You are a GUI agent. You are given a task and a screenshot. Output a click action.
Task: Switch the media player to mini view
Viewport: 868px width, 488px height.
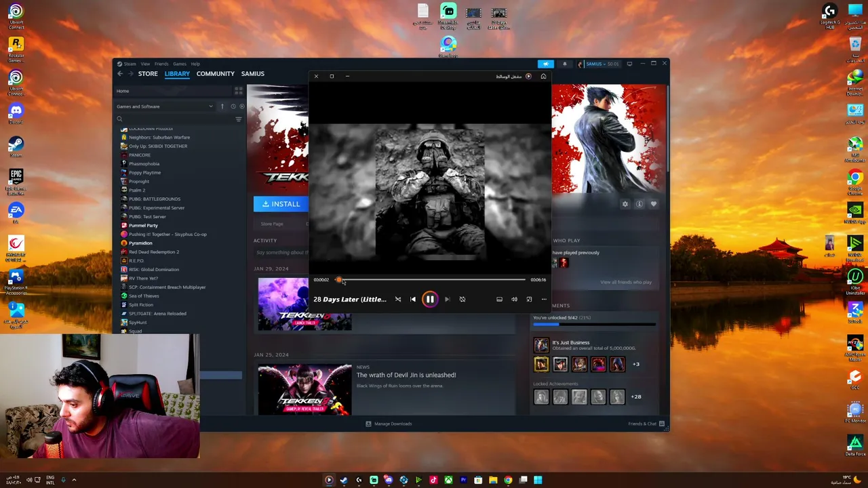click(529, 299)
